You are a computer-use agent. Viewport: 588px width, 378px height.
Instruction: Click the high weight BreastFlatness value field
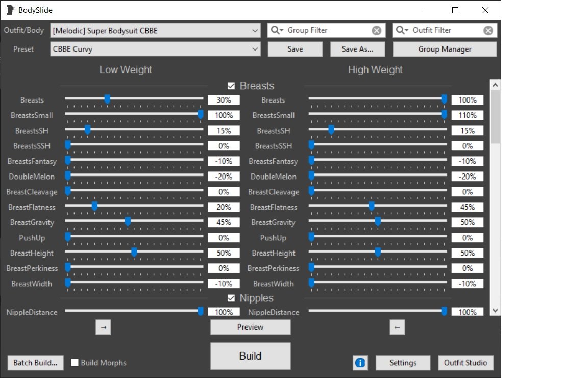[467, 207]
